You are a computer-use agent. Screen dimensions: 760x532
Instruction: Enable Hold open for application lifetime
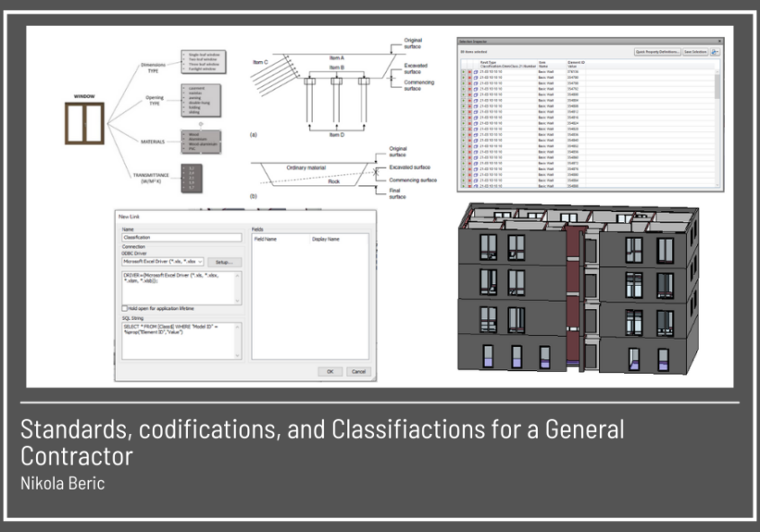point(125,308)
